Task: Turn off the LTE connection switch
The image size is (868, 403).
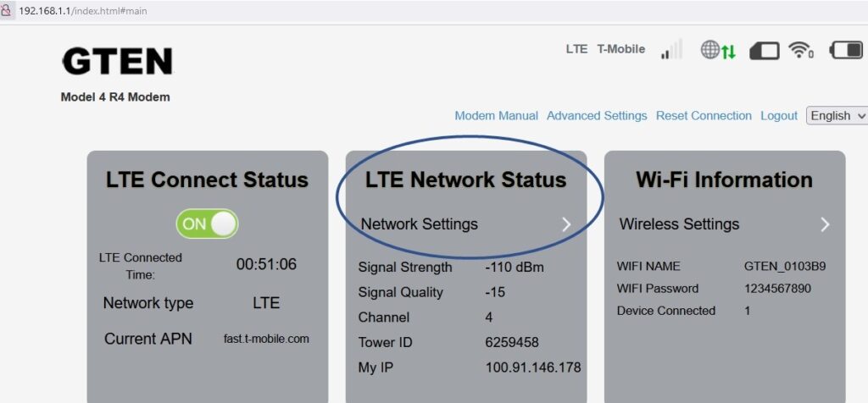Action: [208, 224]
